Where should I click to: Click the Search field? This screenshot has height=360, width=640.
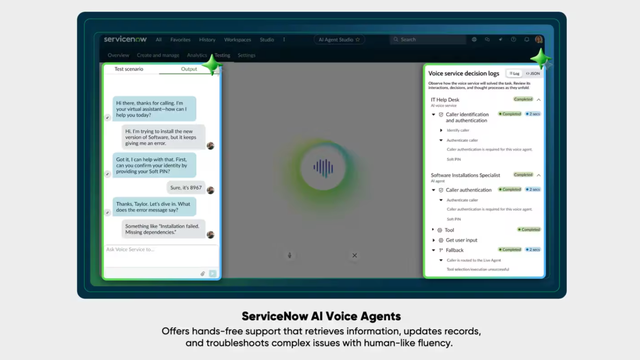pyautogui.click(x=428, y=40)
